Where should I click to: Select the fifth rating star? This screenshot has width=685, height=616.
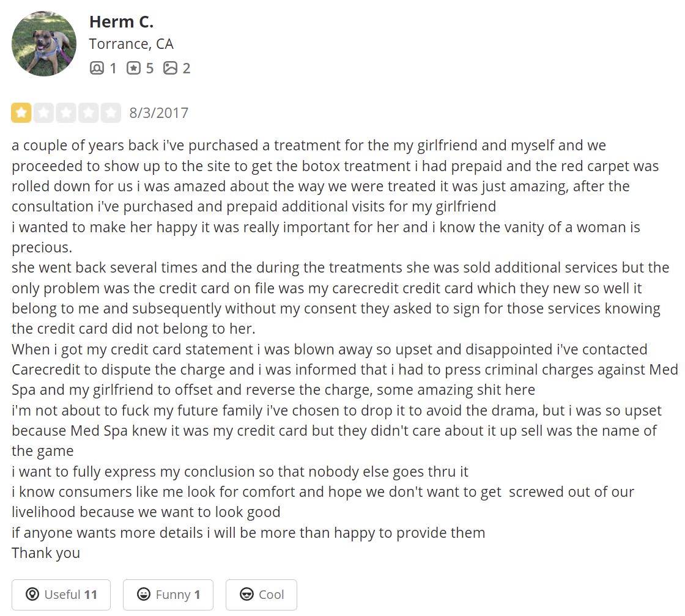[x=111, y=112]
